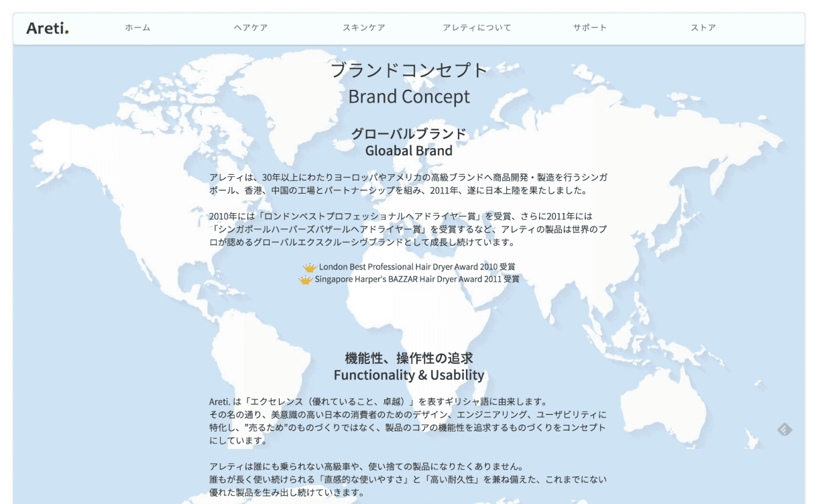Open the ホーム menu item
The height and width of the screenshot is (504, 818).
pyautogui.click(x=137, y=27)
